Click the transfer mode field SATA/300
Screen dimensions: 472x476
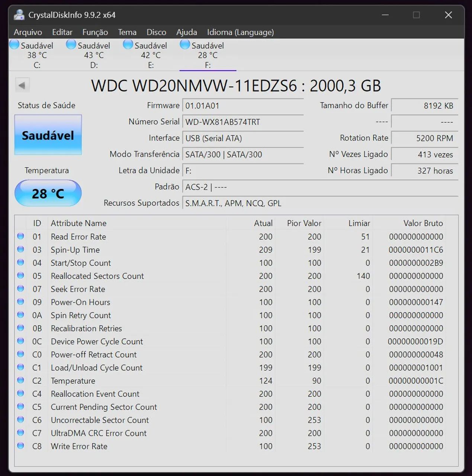[243, 154]
